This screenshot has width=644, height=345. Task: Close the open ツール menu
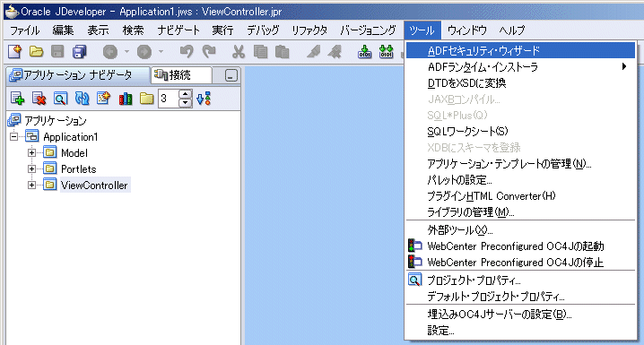point(422,30)
